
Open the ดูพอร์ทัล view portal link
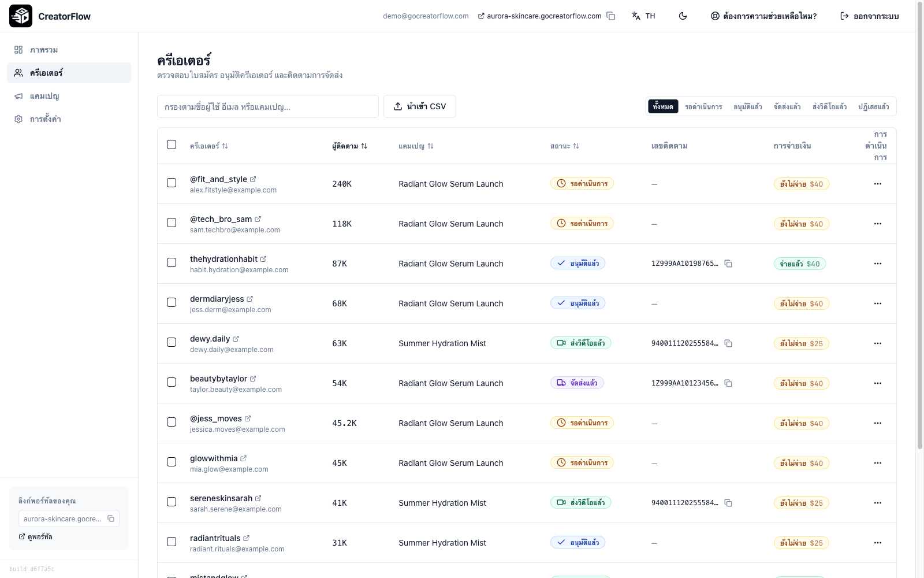(x=35, y=537)
